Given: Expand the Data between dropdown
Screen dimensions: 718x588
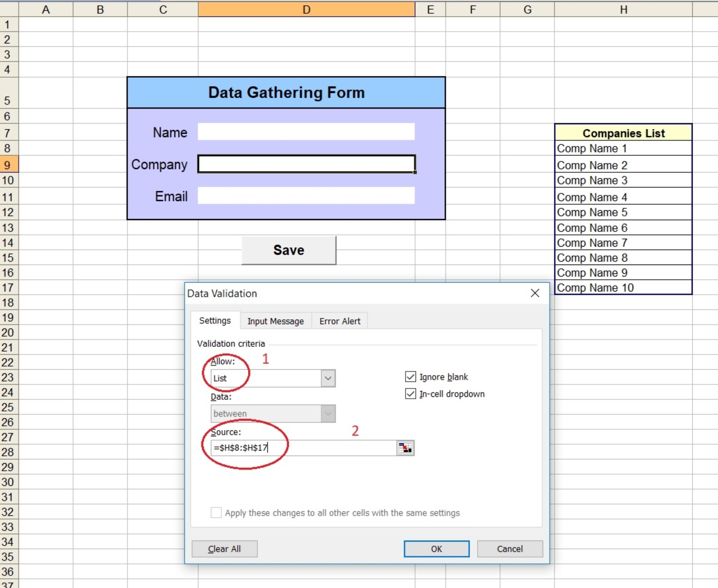Looking at the screenshot, I should pyautogui.click(x=328, y=413).
